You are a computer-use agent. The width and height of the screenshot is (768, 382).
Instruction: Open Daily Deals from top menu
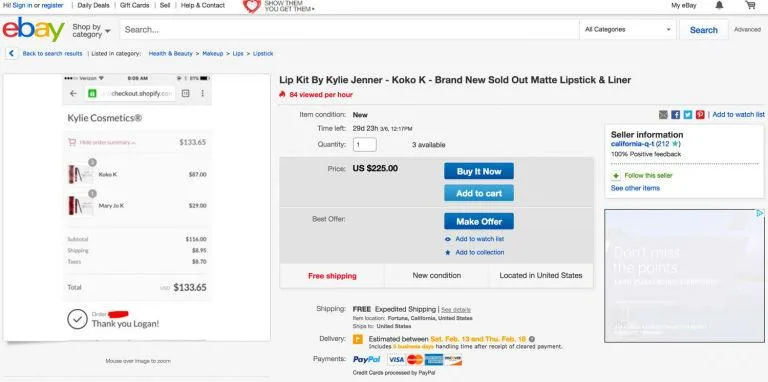click(x=93, y=5)
